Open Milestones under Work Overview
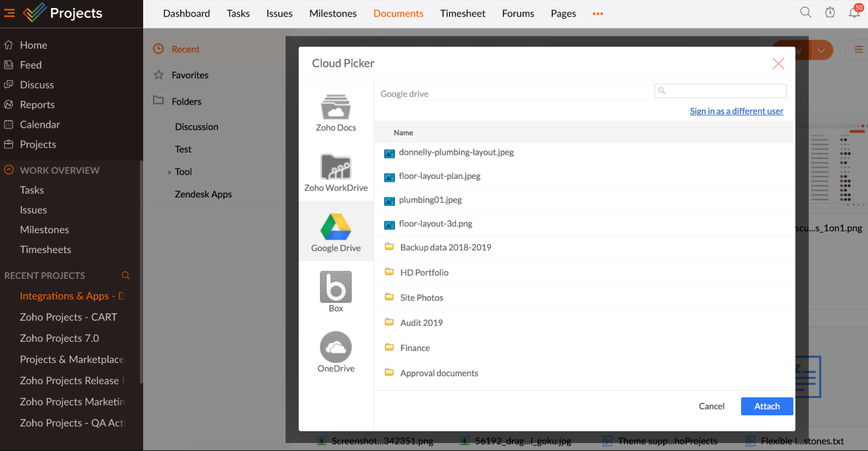This screenshot has width=868, height=451. pos(44,230)
